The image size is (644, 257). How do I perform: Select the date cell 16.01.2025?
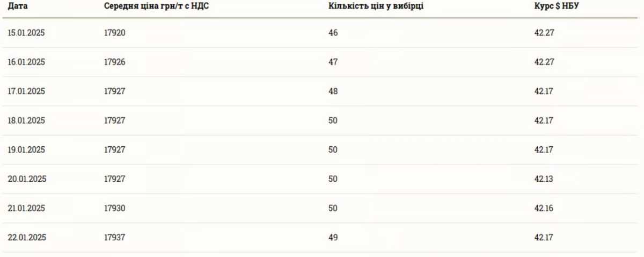[x=26, y=62]
